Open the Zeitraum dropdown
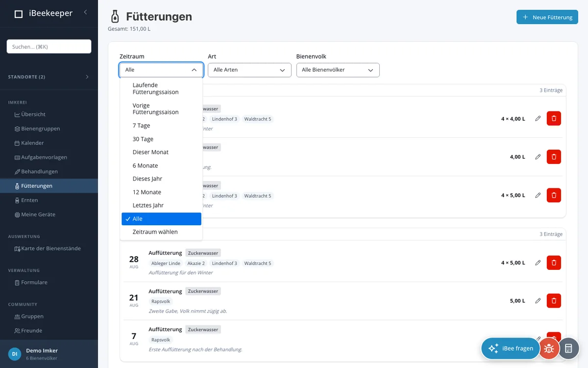 161,70
